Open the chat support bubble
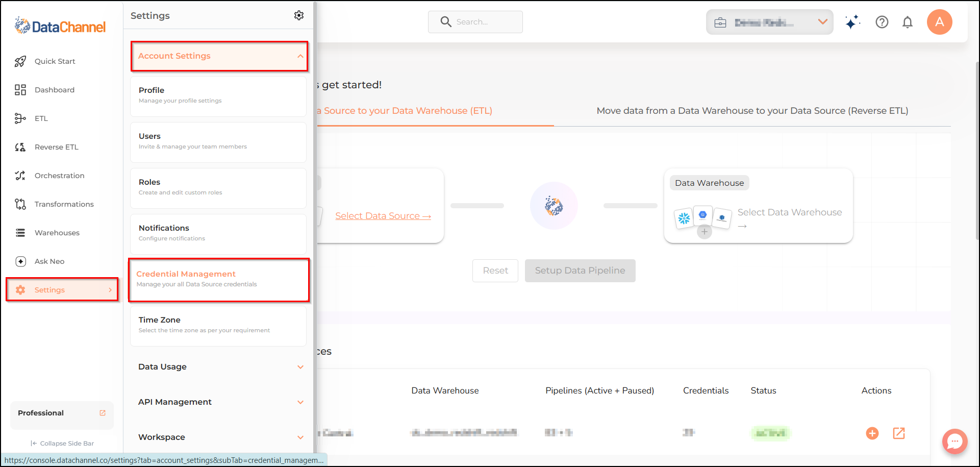This screenshot has height=467, width=980. click(955, 441)
